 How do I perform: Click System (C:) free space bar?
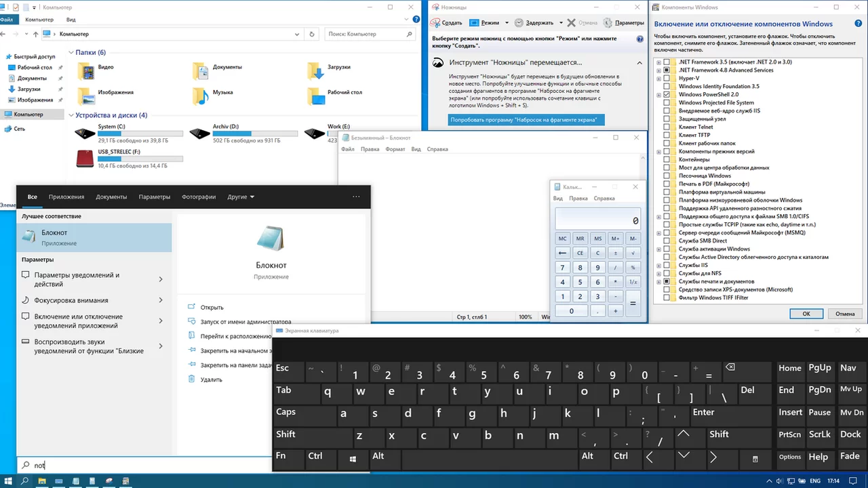coord(140,134)
